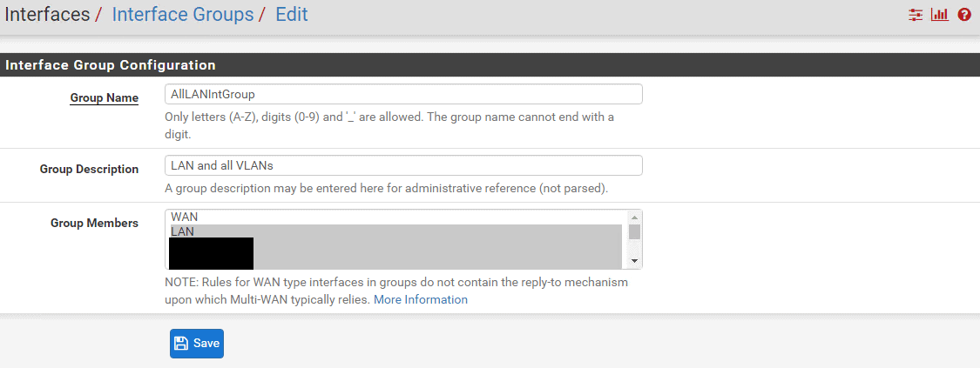Select WAN in Group Members list

(x=396, y=217)
